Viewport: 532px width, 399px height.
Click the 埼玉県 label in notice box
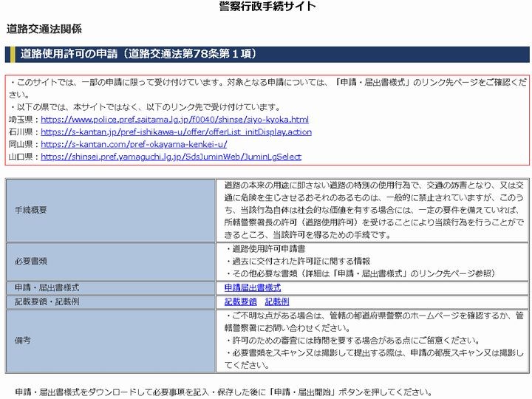(x=24, y=120)
